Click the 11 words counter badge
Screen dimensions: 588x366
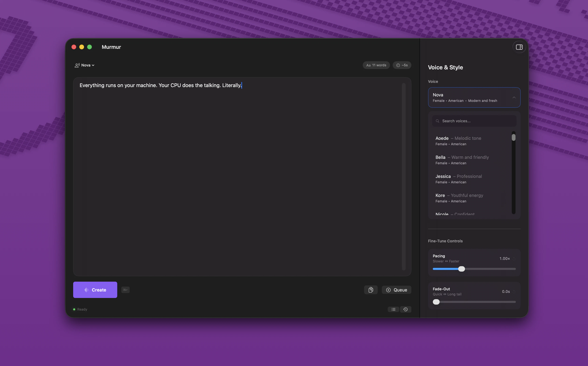coord(376,65)
